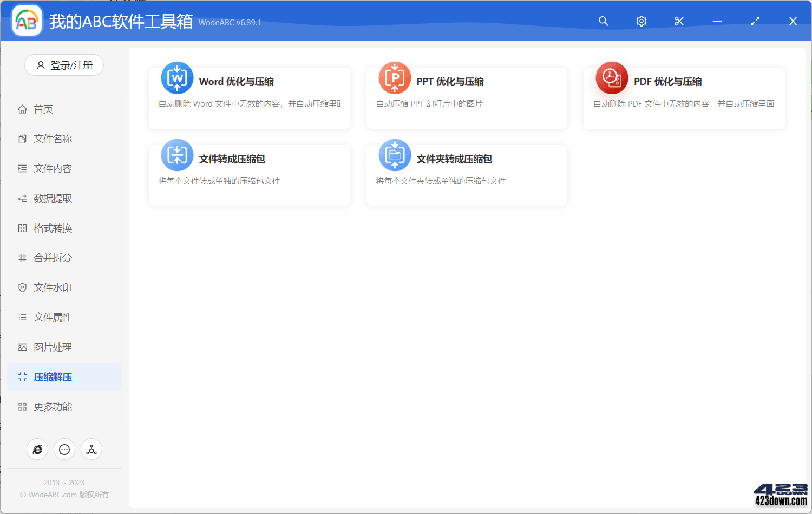Open 更多功能 at the bottom of the sidebar

(x=48, y=406)
